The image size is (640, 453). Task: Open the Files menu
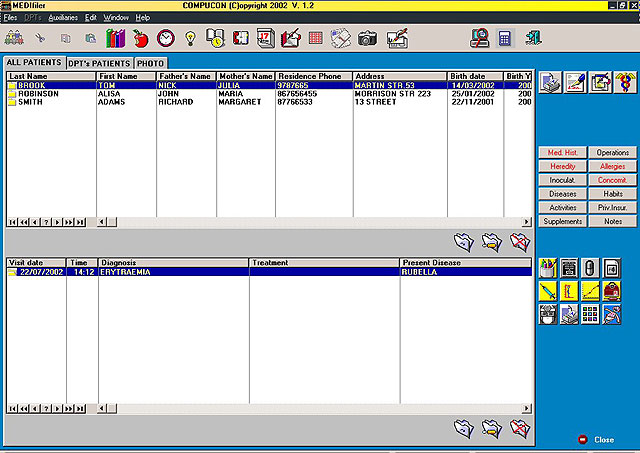point(11,18)
